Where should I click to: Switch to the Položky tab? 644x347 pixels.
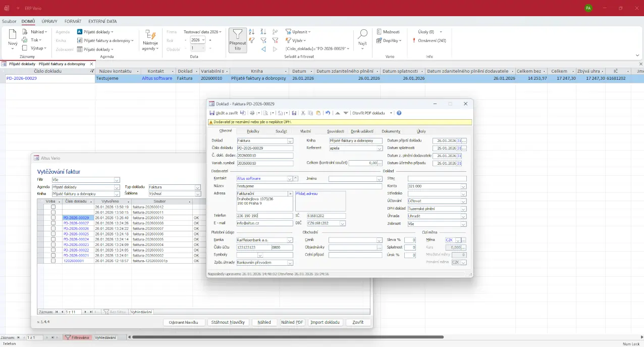point(253,131)
